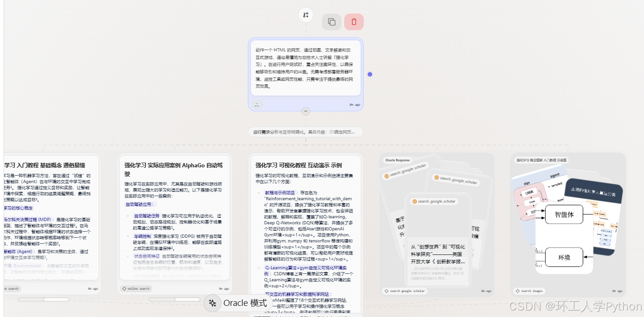Click the 自动驾驶应用 highlighted heading
The height and width of the screenshot is (317, 644).
tap(141, 204)
